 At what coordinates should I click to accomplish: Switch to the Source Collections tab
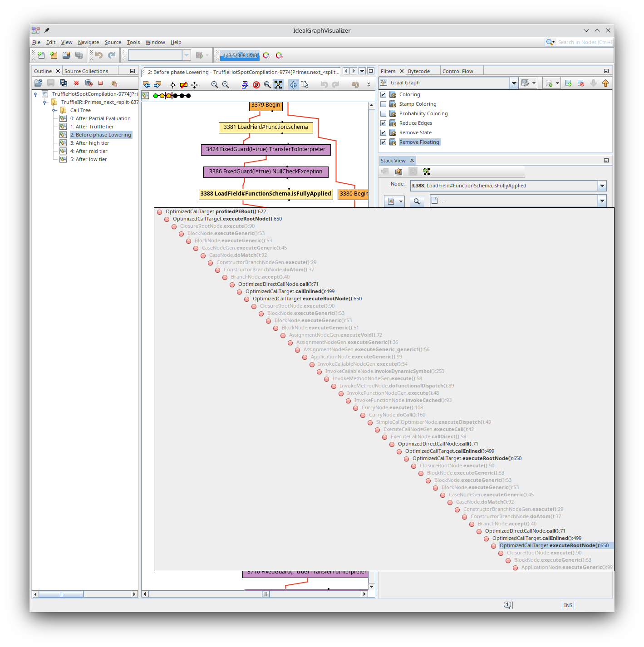(86, 71)
